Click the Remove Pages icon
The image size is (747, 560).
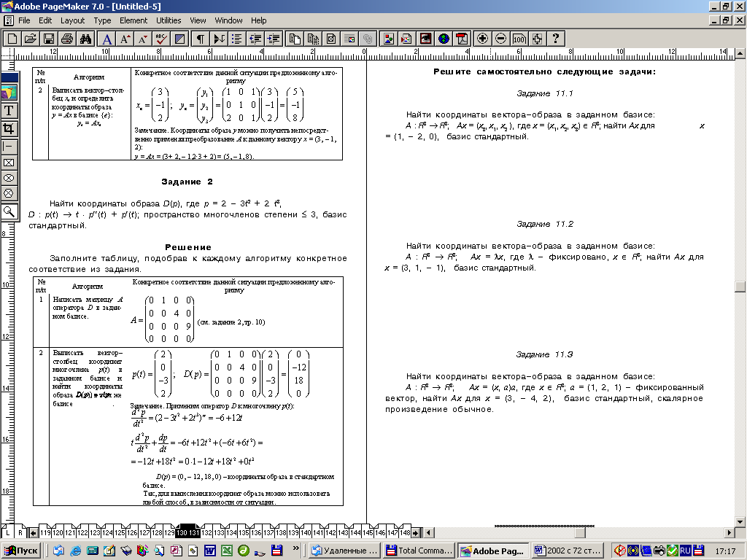313,39
